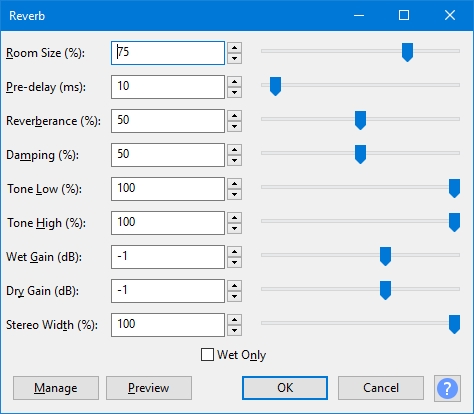Viewport: 474px width, 414px height.
Task: Click the Wet Gain slider handle
Action: click(x=385, y=256)
